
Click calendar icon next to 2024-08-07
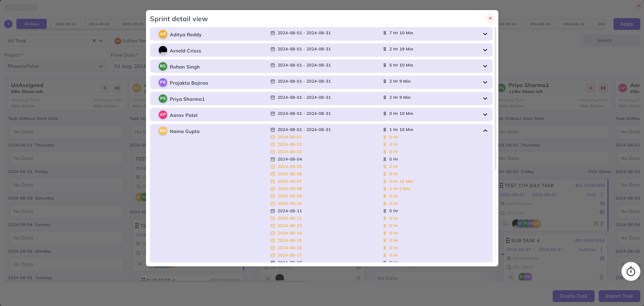tap(273, 181)
